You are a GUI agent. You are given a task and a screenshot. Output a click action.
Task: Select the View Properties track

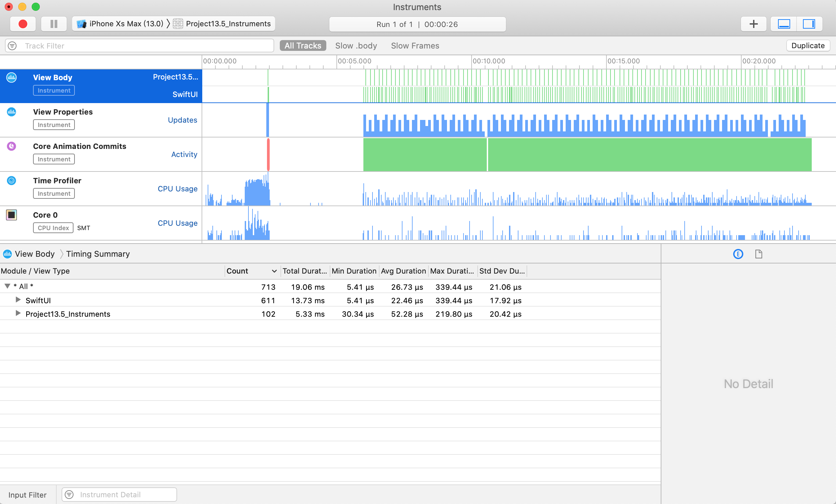pyautogui.click(x=63, y=112)
